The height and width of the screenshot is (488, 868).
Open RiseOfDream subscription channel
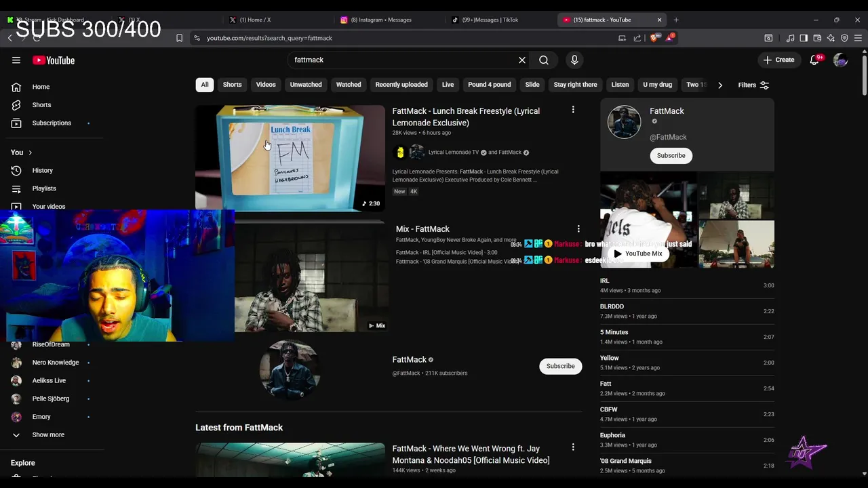(52, 345)
